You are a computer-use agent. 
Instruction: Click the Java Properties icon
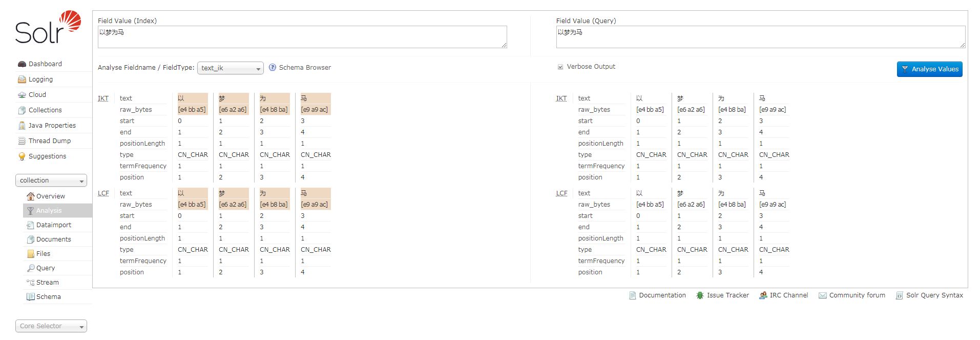coord(22,126)
